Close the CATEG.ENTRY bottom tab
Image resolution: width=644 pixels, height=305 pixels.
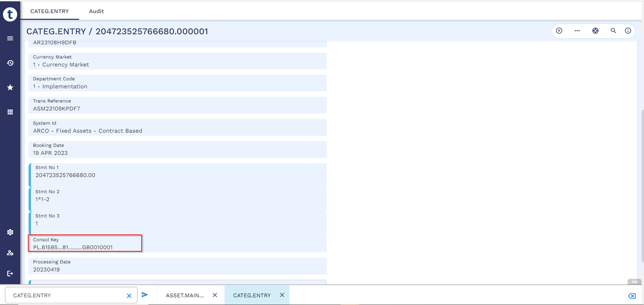[x=282, y=295]
